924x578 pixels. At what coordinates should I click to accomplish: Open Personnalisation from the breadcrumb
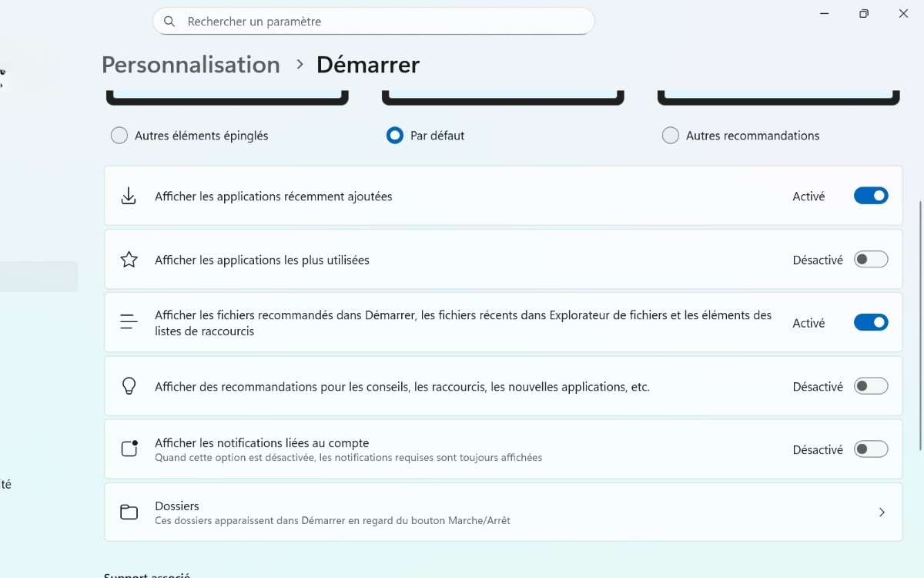coord(190,65)
